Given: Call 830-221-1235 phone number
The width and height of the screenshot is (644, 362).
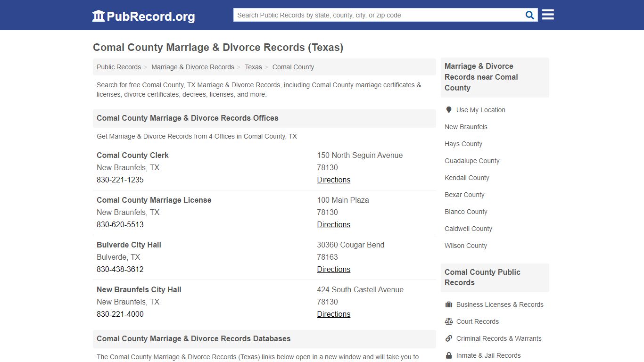Looking at the screenshot, I should (x=120, y=180).
